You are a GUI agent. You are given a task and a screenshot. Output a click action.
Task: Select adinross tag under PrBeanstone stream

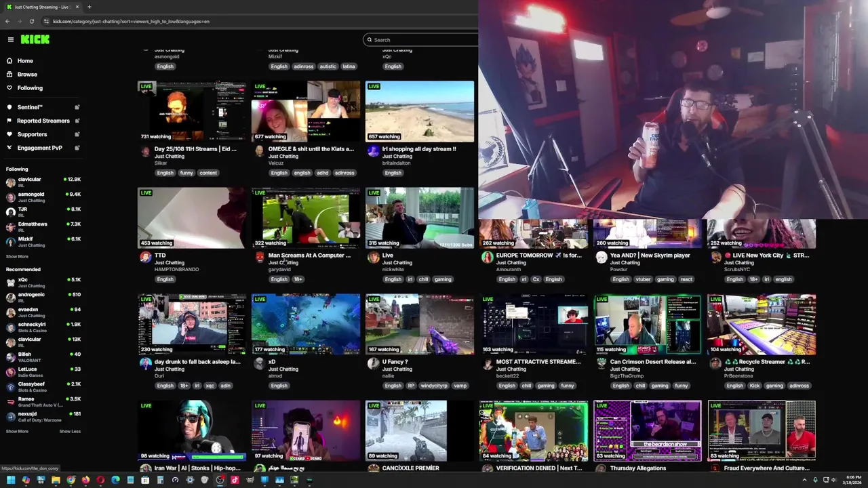799,386
